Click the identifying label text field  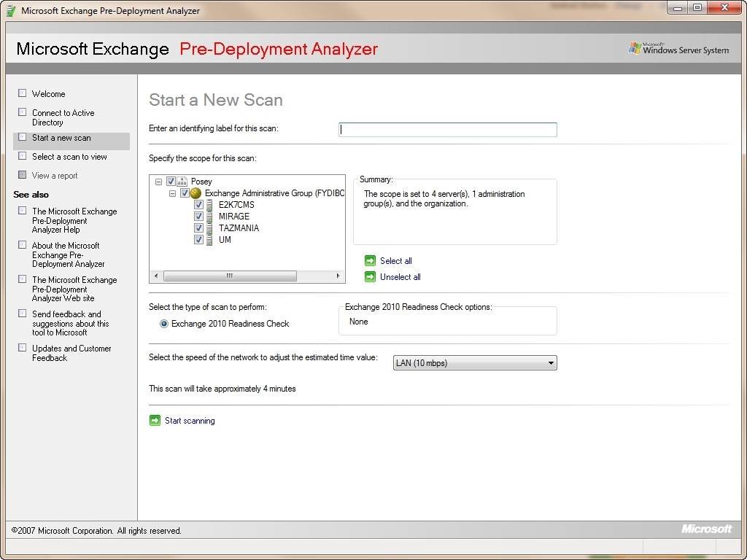point(448,130)
